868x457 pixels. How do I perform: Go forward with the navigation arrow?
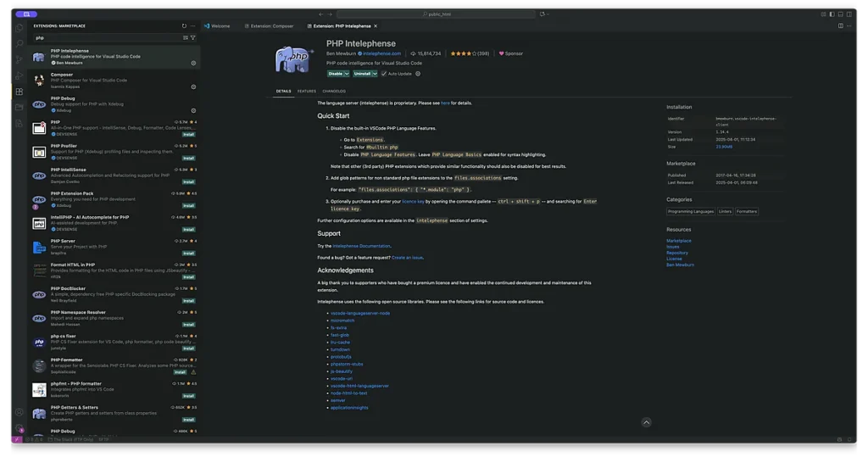click(x=330, y=14)
